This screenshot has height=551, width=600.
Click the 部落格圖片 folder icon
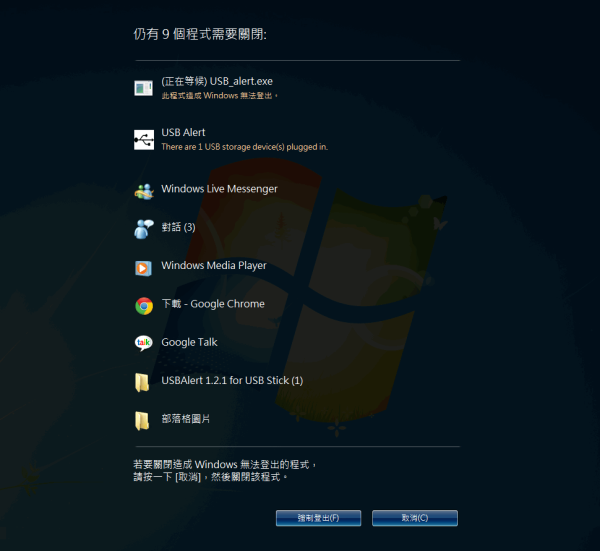142,421
